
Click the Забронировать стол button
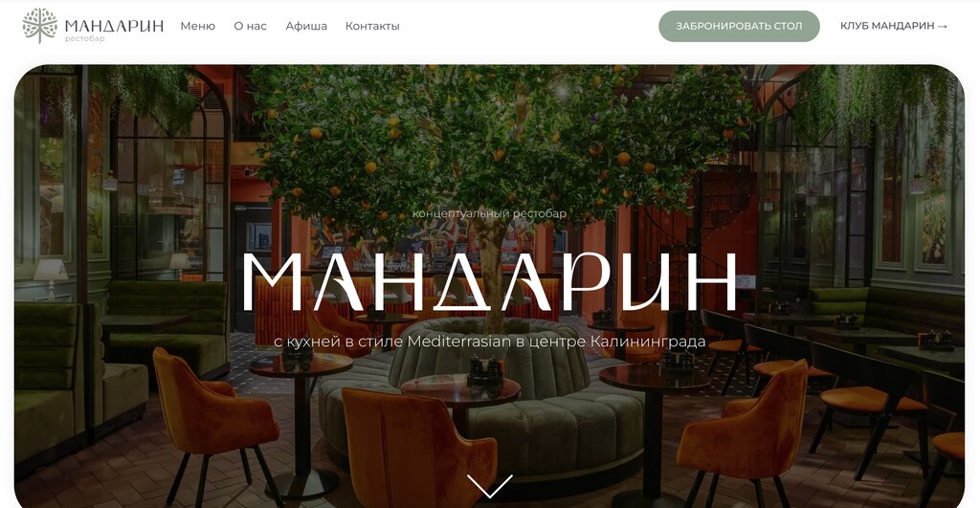[739, 26]
